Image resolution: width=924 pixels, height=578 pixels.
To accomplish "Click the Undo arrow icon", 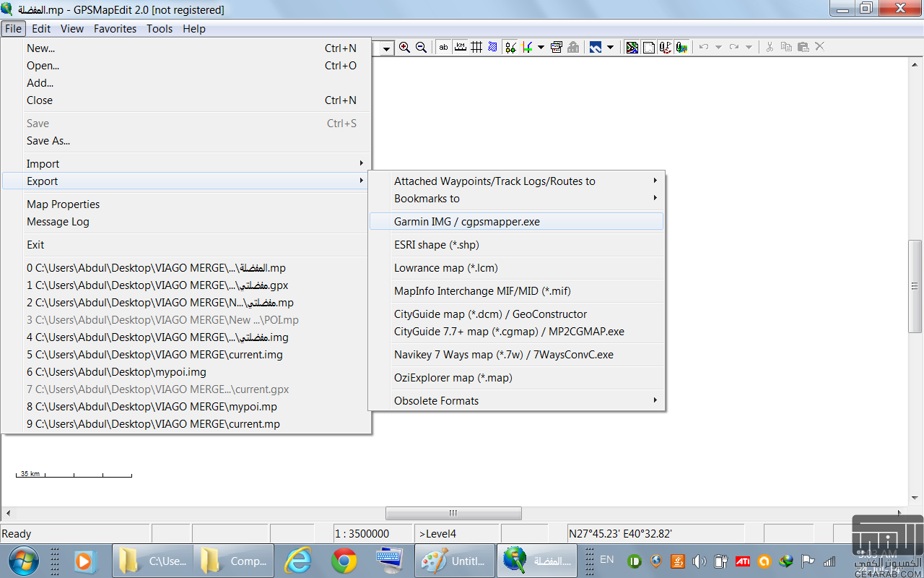I will point(703,48).
